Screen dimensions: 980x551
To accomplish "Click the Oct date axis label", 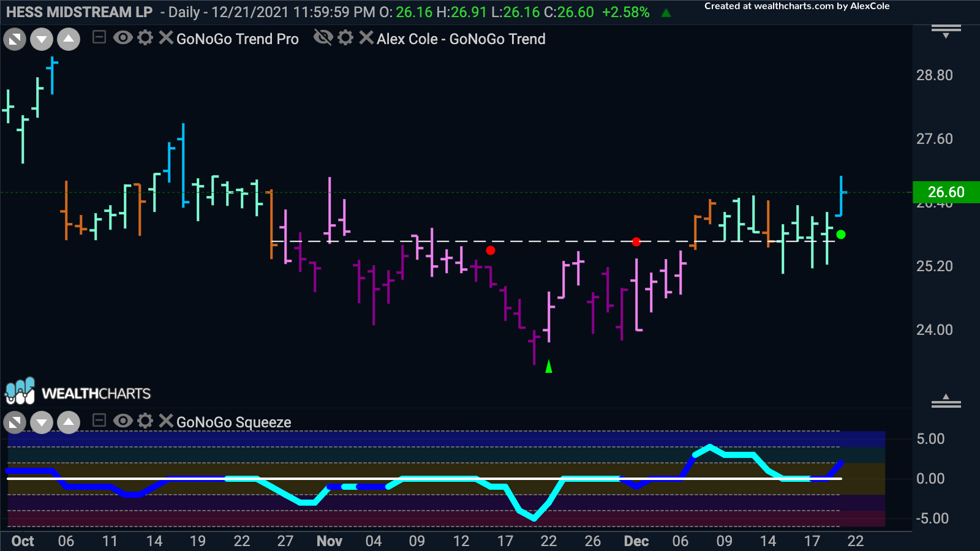I will point(23,541).
